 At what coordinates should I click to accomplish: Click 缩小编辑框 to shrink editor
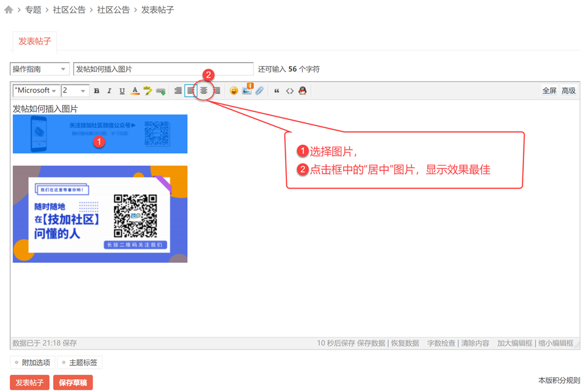[x=556, y=343]
